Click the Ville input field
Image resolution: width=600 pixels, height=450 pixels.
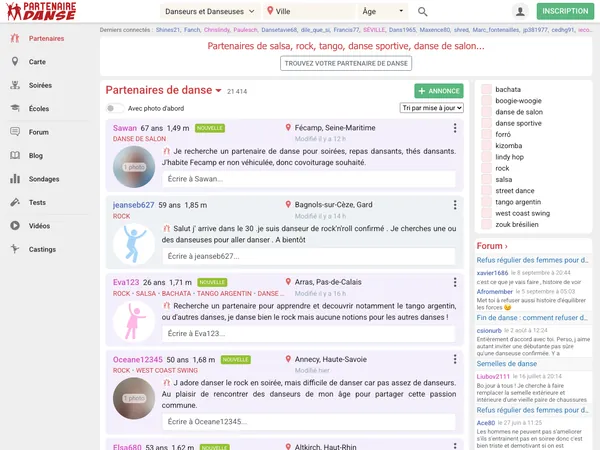tap(309, 11)
